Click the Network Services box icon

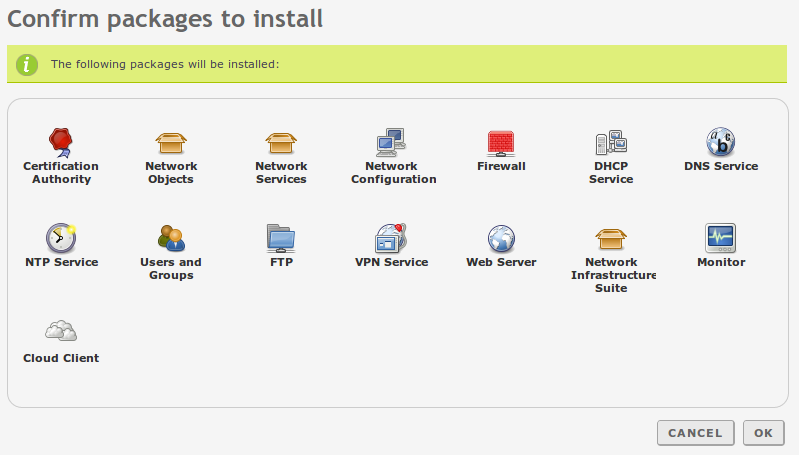pyautogui.click(x=281, y=142)
